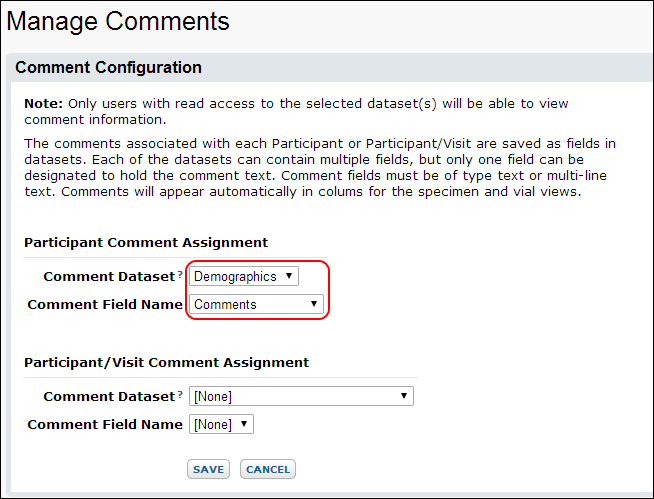Click the arrow of the Demographics dropdown

pyautogui.click(x=289, y=276)
